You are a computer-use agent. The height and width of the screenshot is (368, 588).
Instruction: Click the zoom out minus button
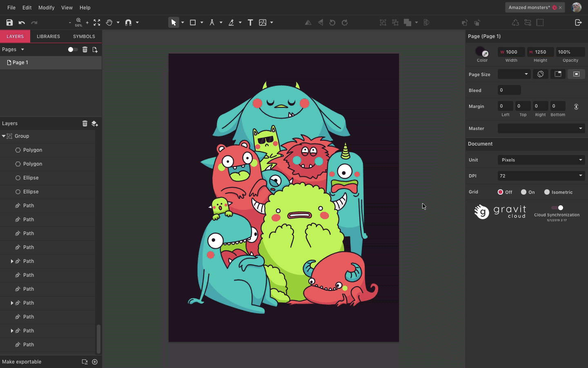tap(70, 22)
